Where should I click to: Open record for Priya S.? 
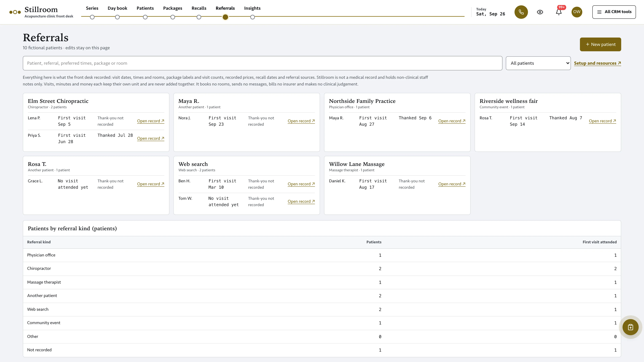click(x=150, y=138)
